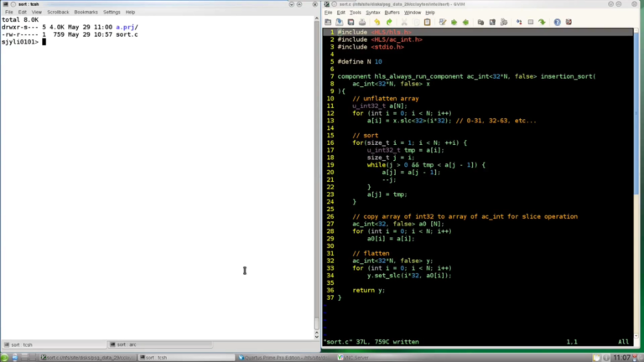Click the Make project icon in GVim
Viewport: 644px width, 362px height.
click(x=519, y=22)
